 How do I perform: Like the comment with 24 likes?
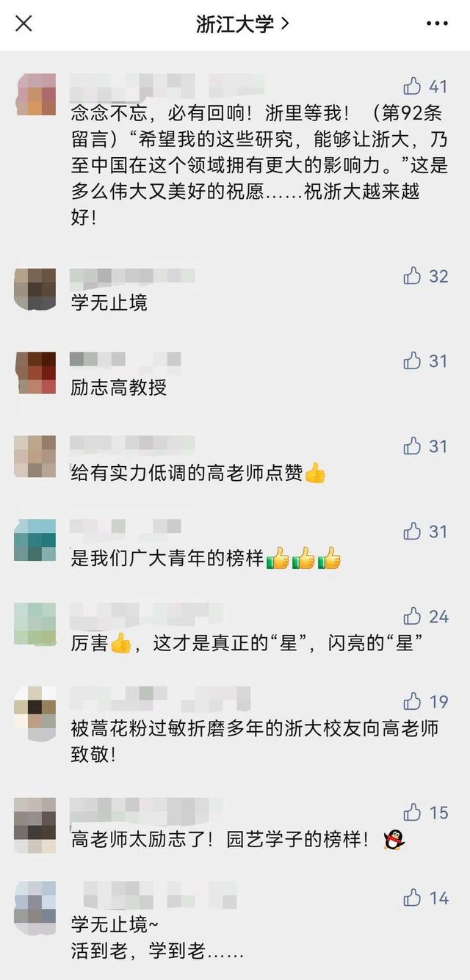click(x=413, y=617)
